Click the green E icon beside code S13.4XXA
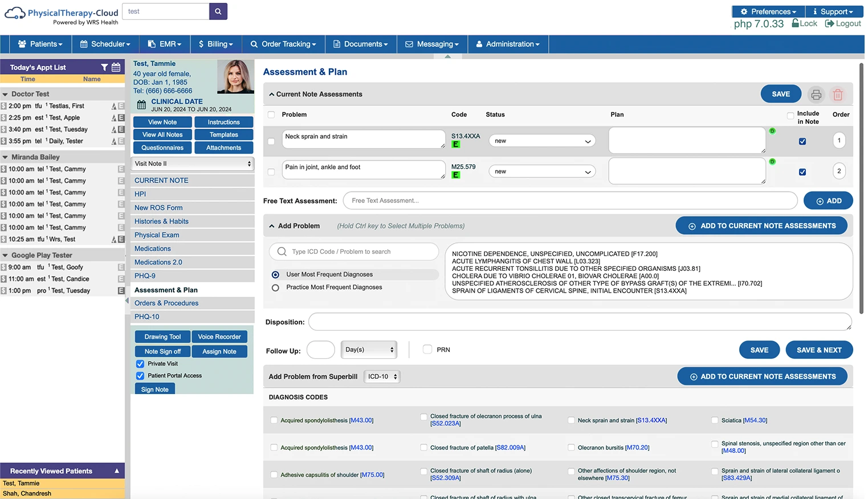The image size is (868, 499). click(x=455, y=144)
